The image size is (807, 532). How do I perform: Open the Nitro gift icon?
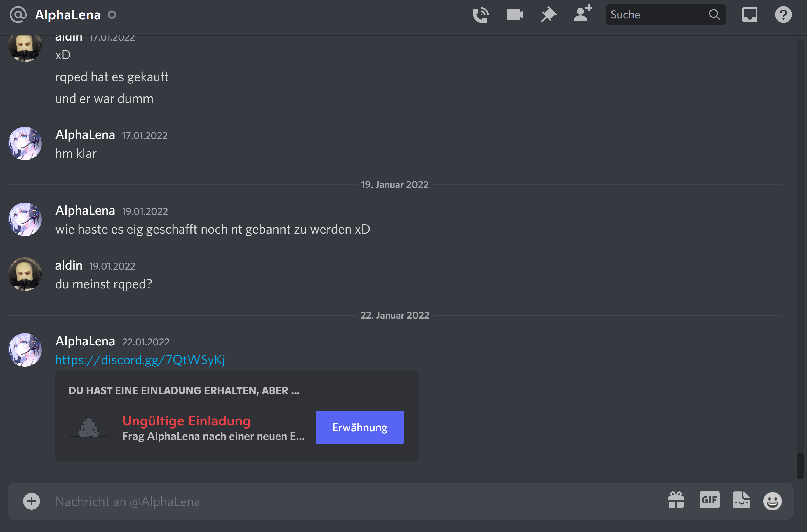676,500
